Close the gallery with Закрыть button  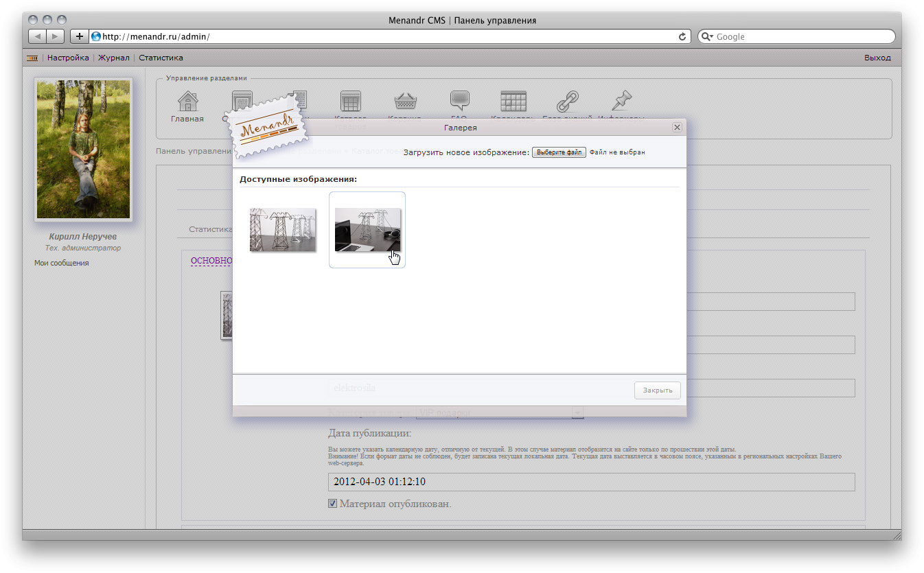(x=657, y=390)
